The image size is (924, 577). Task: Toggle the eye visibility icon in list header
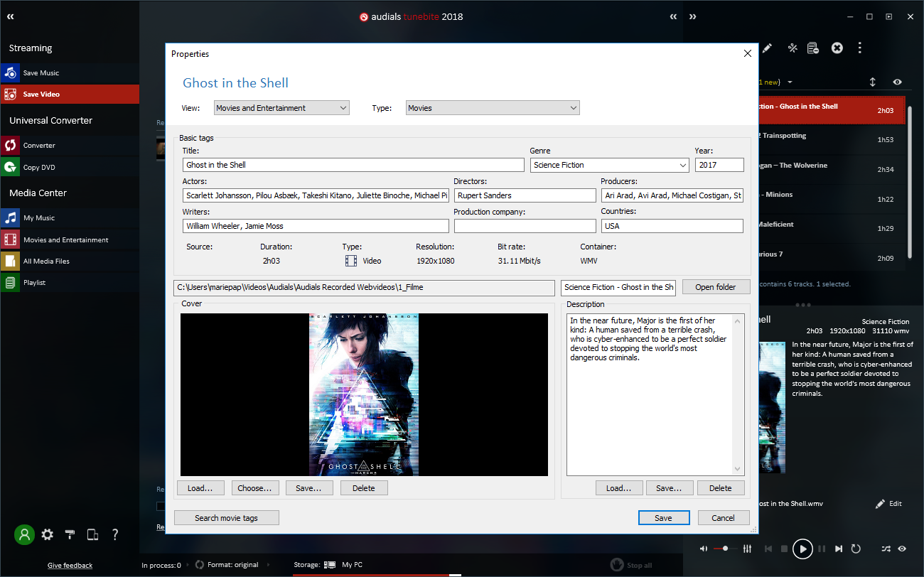tap(898, 82)
